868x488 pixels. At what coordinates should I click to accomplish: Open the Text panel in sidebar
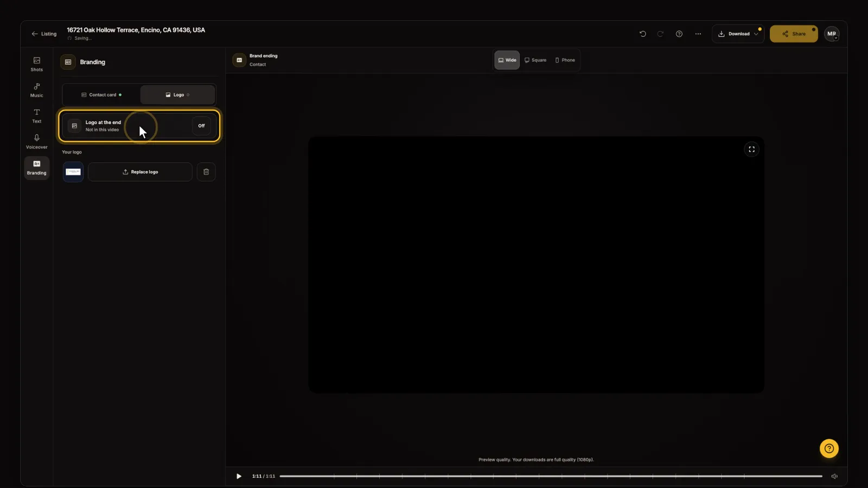click(x=36, y=116)
